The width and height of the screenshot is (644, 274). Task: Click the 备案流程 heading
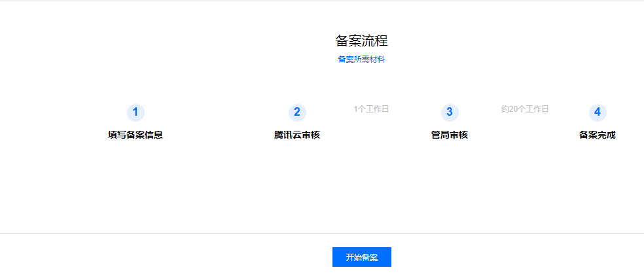(x=361, y=41)
